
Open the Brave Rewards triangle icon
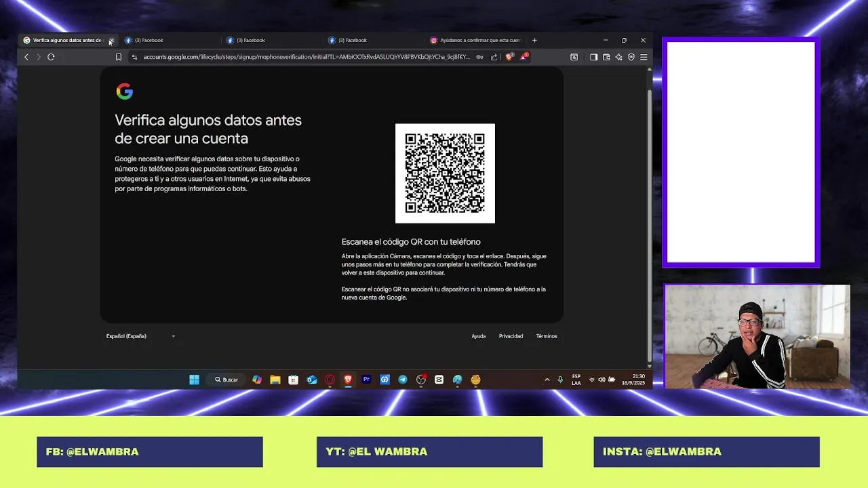coord(524,57)
